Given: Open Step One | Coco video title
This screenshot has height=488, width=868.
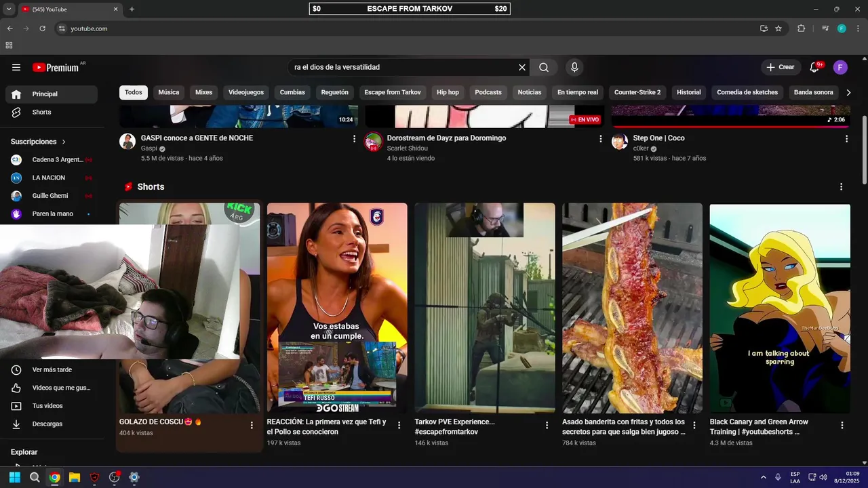Looking at the screenshot, I should coord(658,138).
